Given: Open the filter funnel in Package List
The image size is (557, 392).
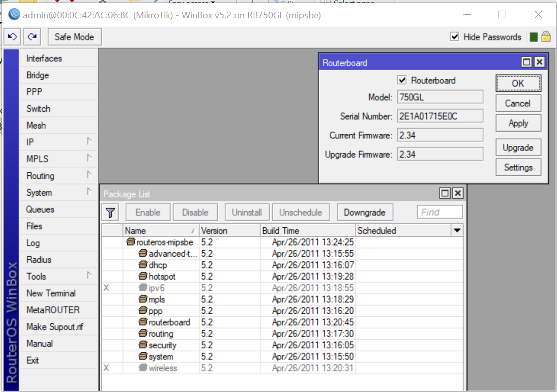Looking at the screenshot, I should click(110, 212).
